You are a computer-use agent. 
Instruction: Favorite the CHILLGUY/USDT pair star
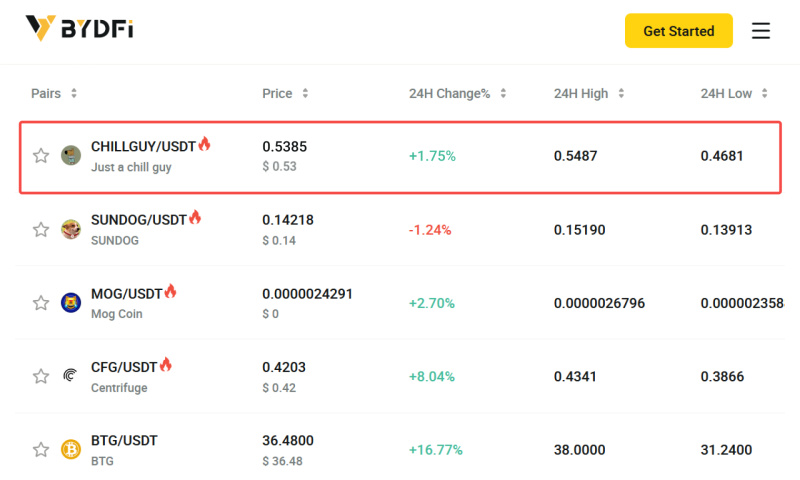41,155
